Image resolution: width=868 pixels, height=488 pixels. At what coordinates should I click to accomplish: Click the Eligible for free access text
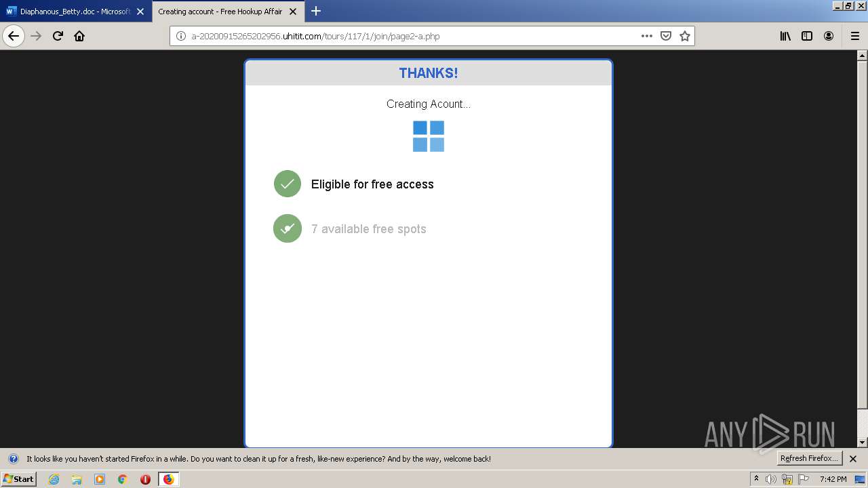372,184
